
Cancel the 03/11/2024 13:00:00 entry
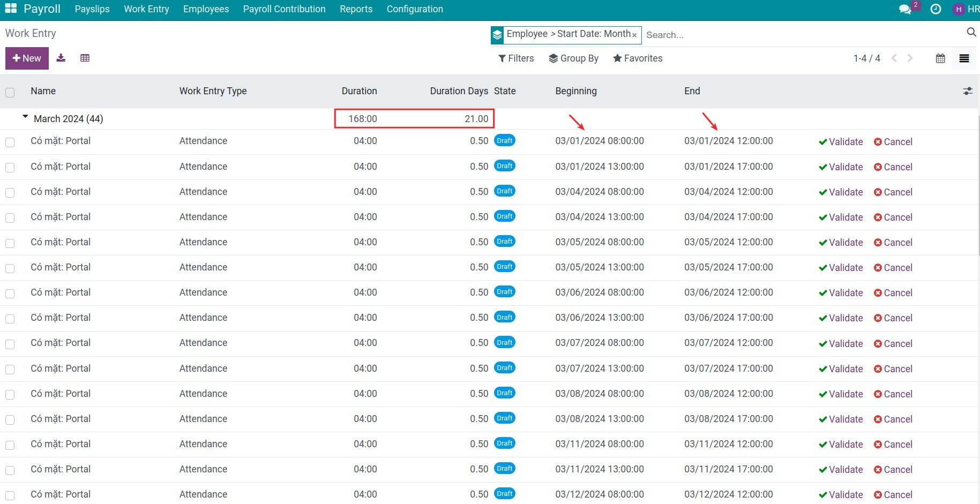(x=893, y=470)
